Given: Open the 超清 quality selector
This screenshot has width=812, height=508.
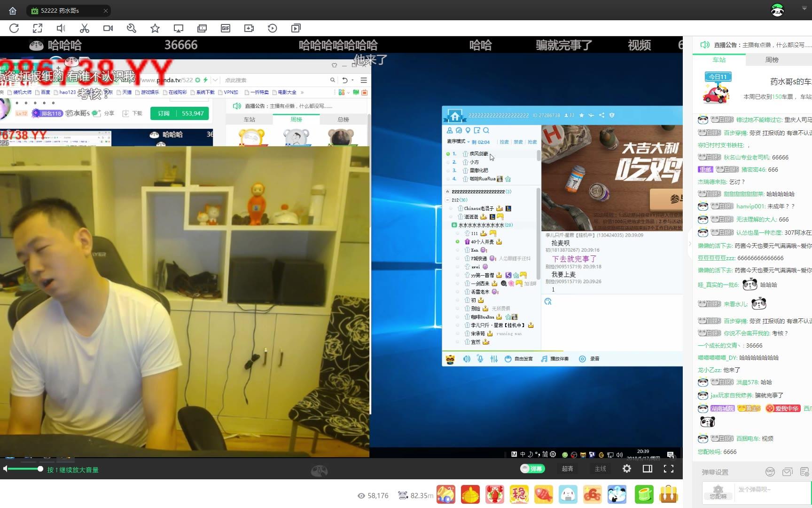Looking at the screenshot, I should 567,468.
